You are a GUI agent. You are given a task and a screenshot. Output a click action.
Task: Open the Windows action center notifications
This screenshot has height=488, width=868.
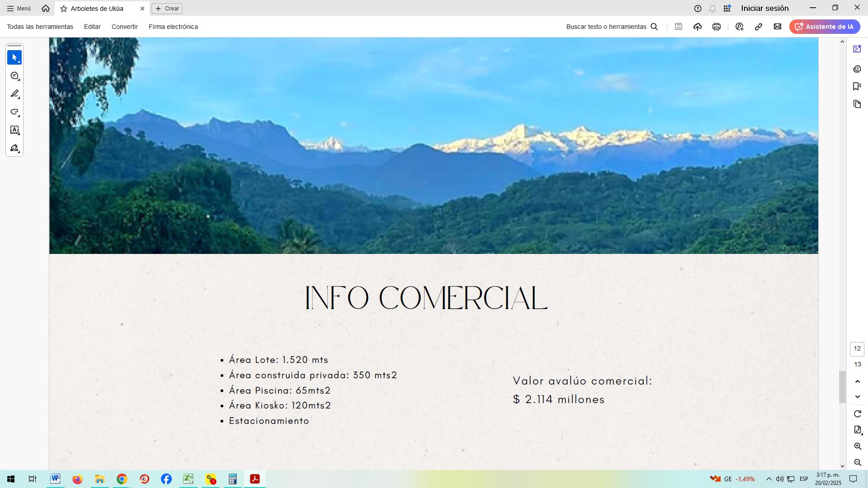(853, 479)
